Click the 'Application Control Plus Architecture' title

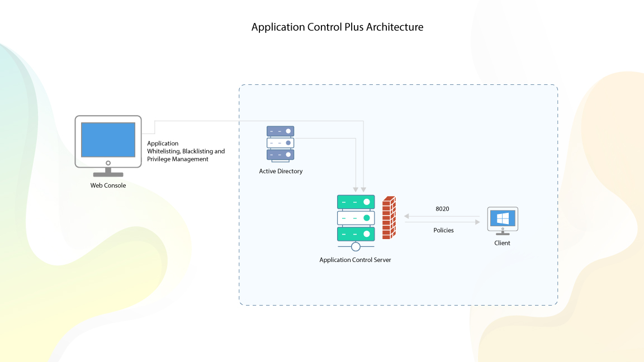pos(337,27)
